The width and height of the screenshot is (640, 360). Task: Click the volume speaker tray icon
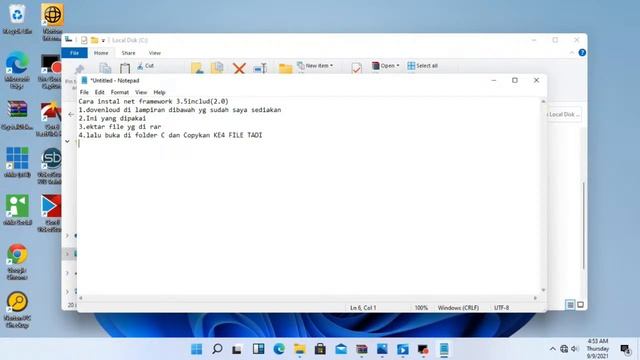575,349
